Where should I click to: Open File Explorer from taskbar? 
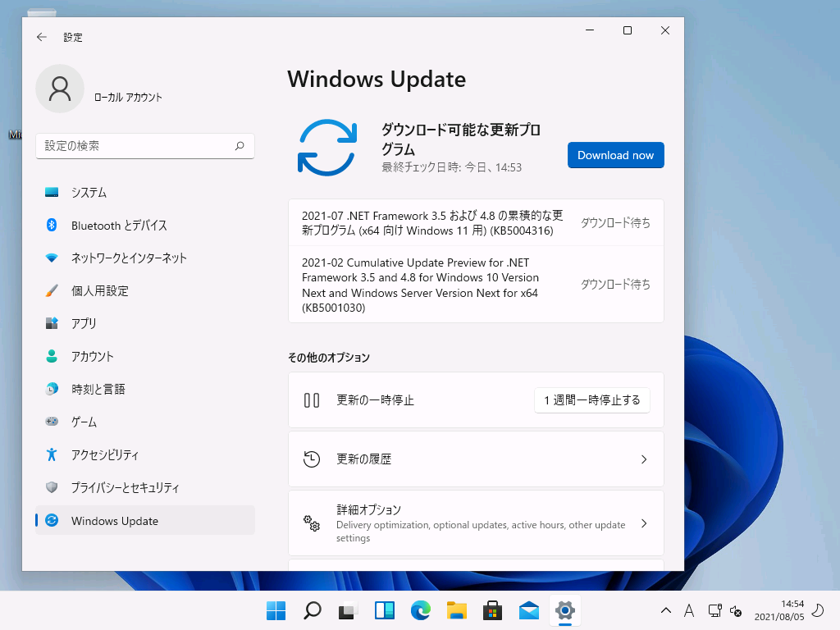tap(456, 610)
